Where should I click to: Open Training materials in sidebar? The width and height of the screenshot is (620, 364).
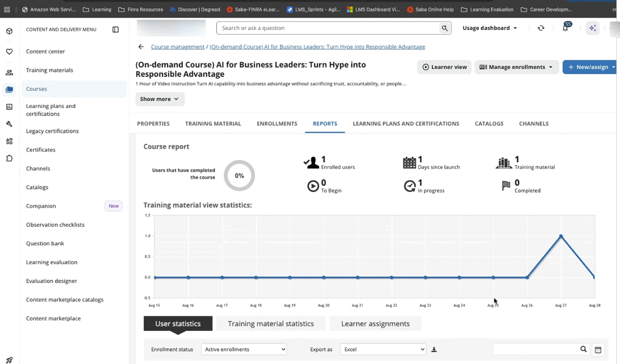(x=50, y=70)
